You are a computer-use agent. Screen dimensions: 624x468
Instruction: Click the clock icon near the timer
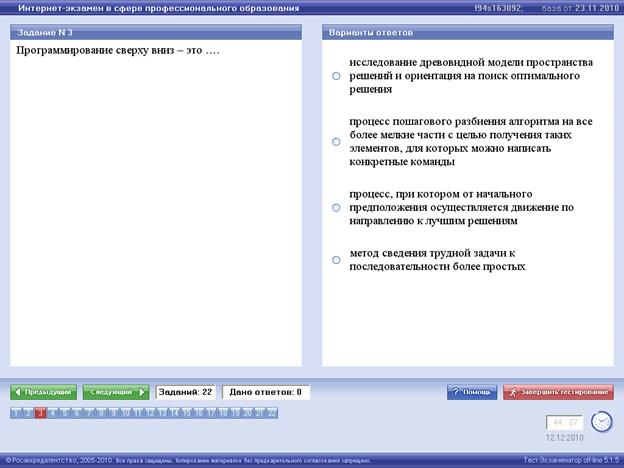(x=601, y=422)
